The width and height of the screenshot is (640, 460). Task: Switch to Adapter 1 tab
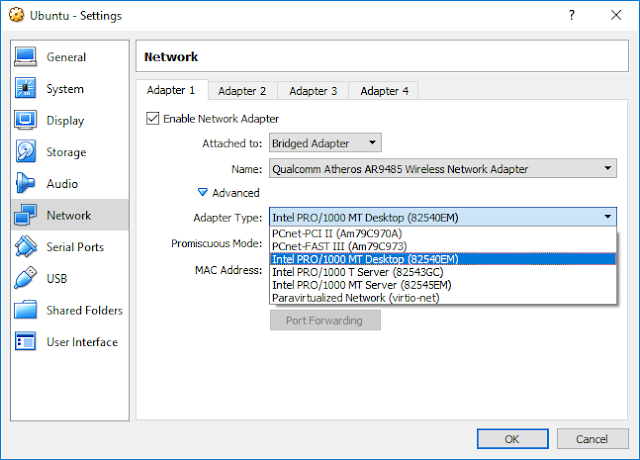point(171,90)
